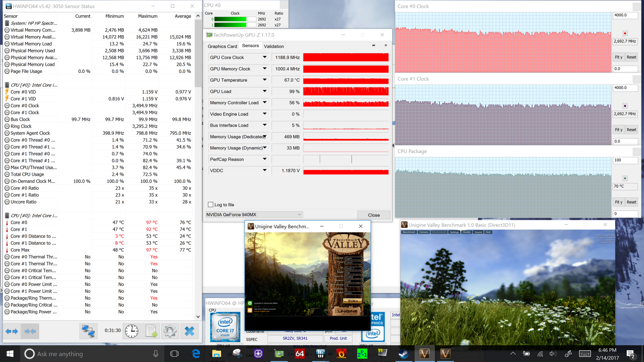
Task: Click the blue X close sensors icon
Action: pyautogui.click(x=190, y=331)
